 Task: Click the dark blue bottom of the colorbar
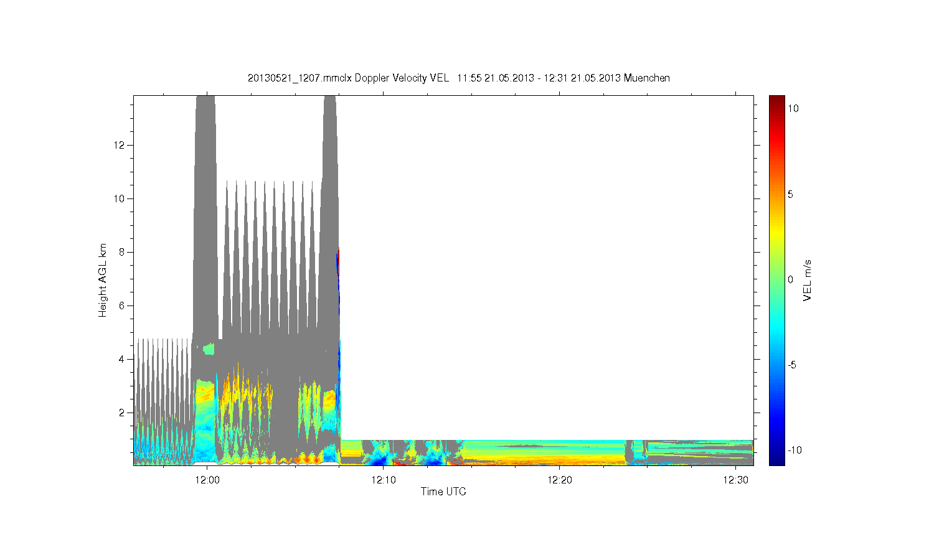click(x=776, y=460)
